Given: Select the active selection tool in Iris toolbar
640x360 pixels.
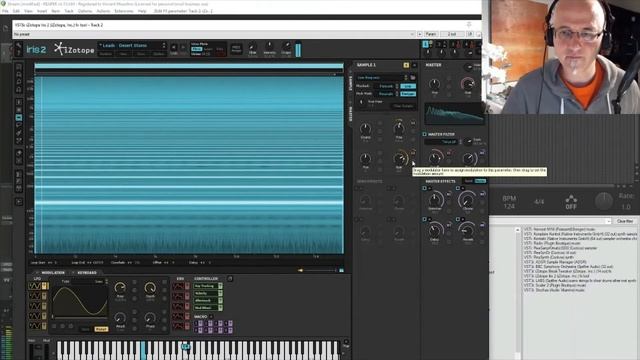Looking at the screenshot, I should pos(19,118).
